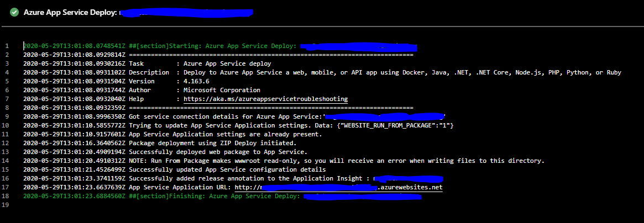
Task: Select the WEBSITE_RUN_FROM_PACKAGE settings data line
Action: pos(238,125)
